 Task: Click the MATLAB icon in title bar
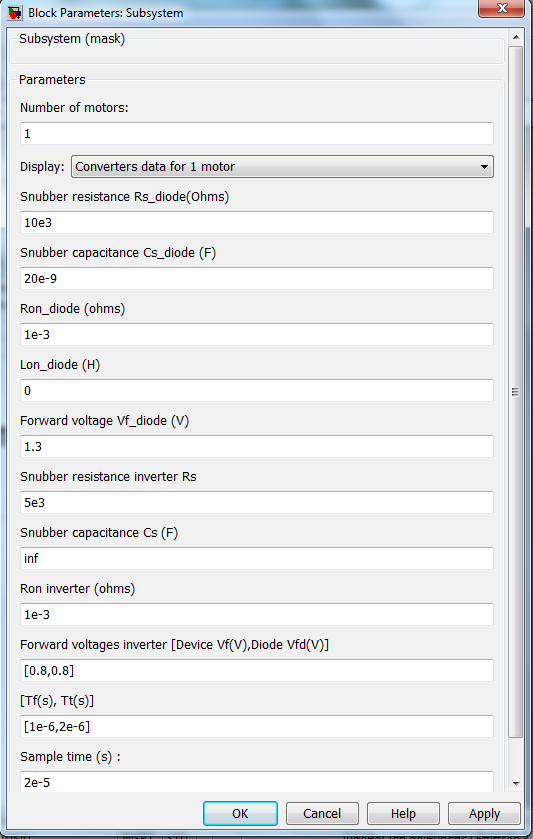pyautogui.click(x=15, y=12)
